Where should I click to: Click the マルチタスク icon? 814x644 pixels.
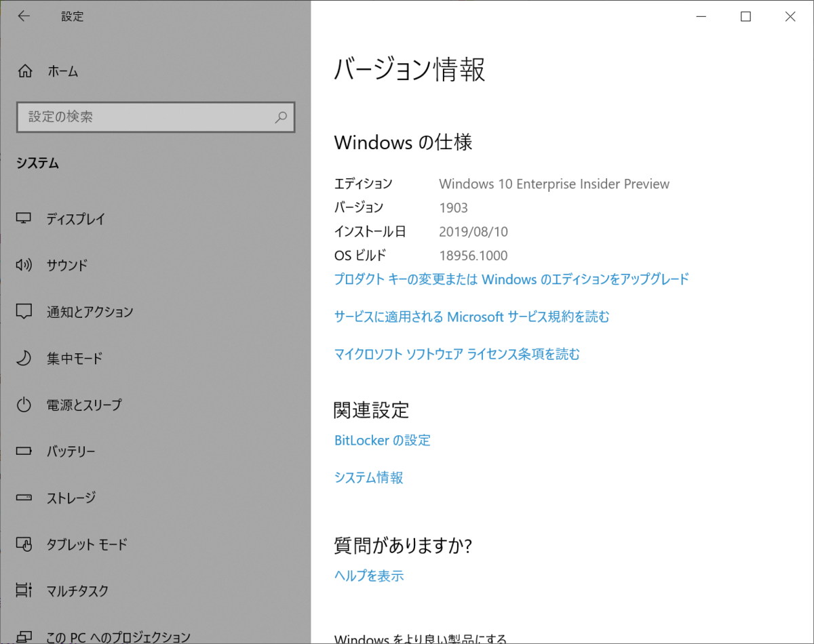coord(24,590)
